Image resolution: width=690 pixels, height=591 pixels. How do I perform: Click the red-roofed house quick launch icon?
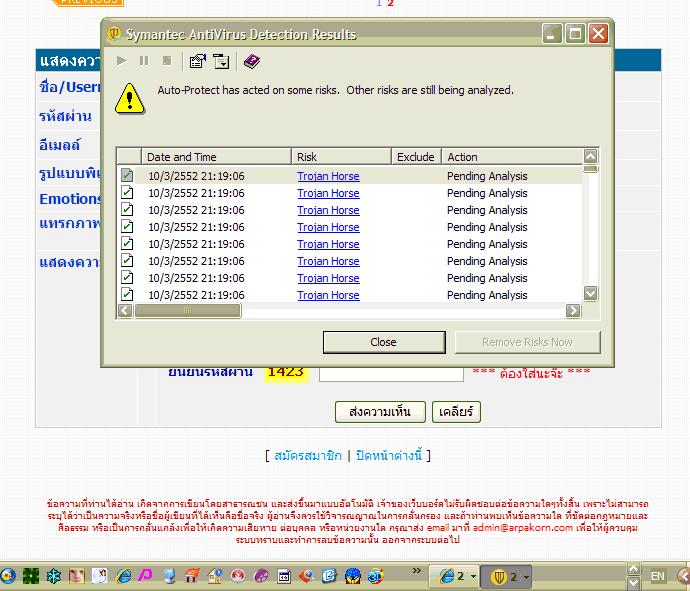(192, 576)
